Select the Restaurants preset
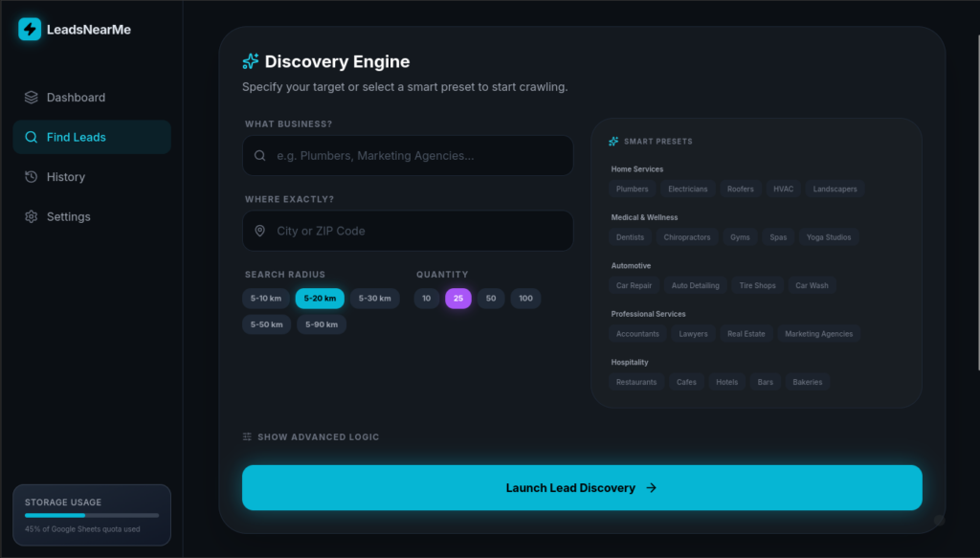Screen dimensions: 980x558 [x=636, y=382]
